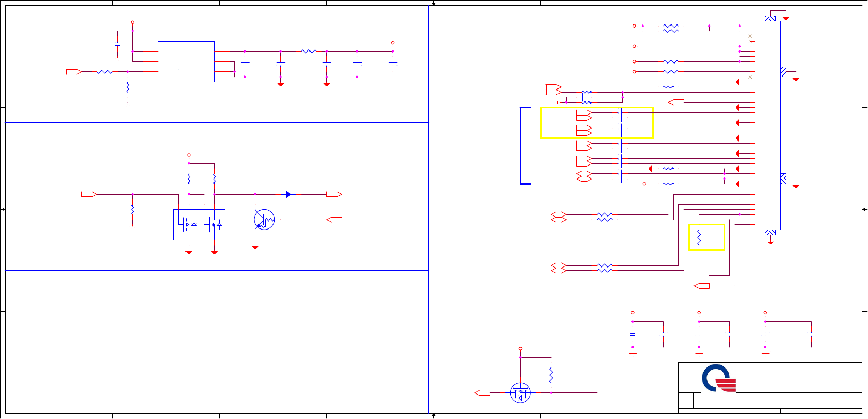Image resolution: width=868 pixels, height=419 pixels.
Task: Select the left MOSFET in dual package
Action: click(x=189, y=225)
